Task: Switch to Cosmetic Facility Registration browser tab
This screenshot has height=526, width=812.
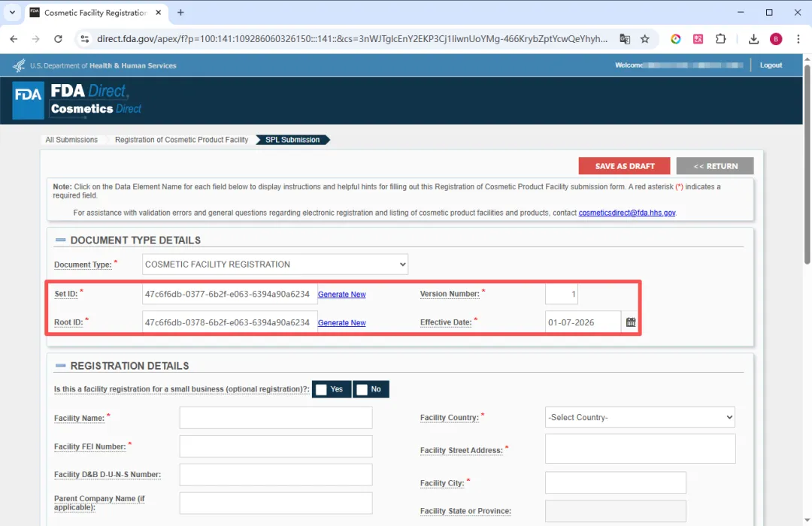Action: (95, 13)
